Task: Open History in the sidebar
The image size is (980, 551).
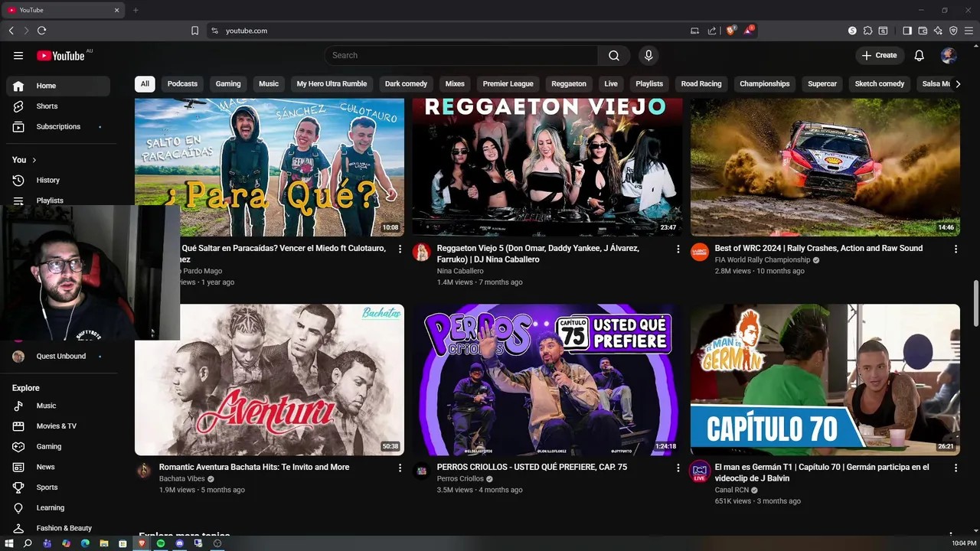Action: [x=58, y=180]
